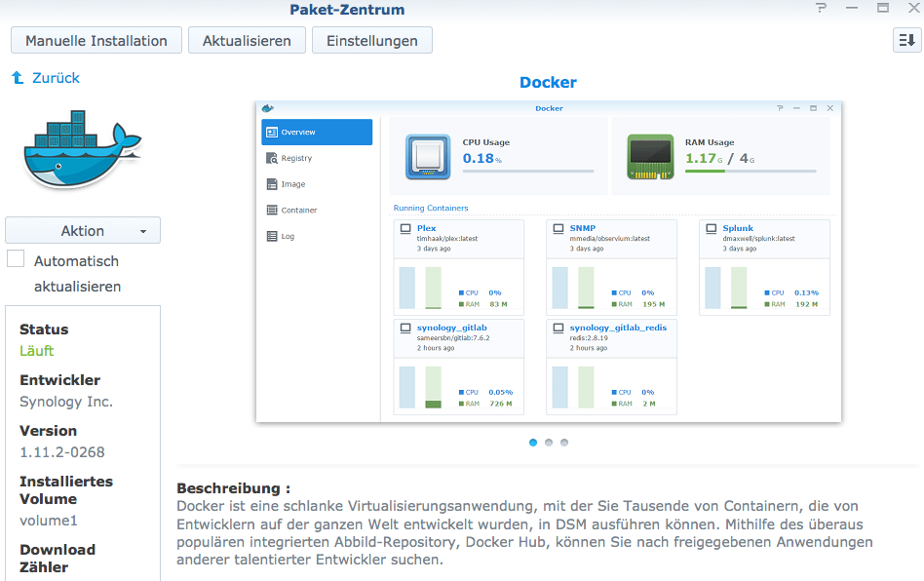Click the SNMP container monitor icon
Screen dimensions: 924x581
pyautogui.click(x=558, y=229)
